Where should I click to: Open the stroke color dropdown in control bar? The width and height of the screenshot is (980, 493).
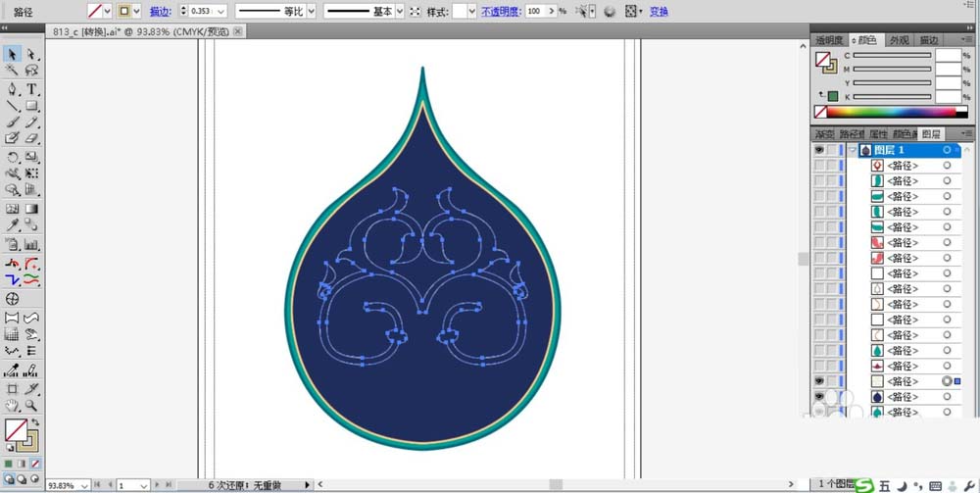point(137,11)
